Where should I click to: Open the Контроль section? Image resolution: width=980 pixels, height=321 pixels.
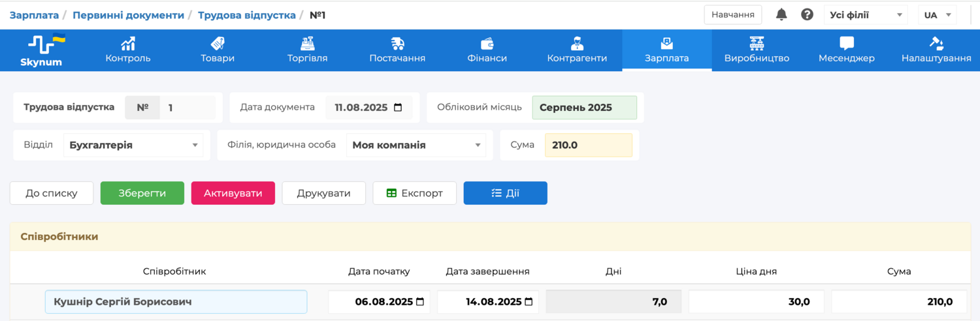click(x=128, y=50)
